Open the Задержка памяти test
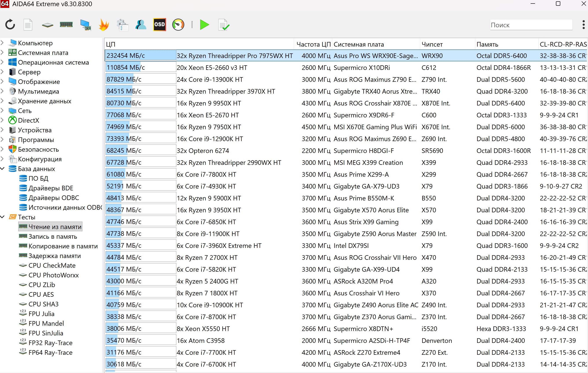The height and width of the screenshot is (373, 588). (x=55, y=256)
